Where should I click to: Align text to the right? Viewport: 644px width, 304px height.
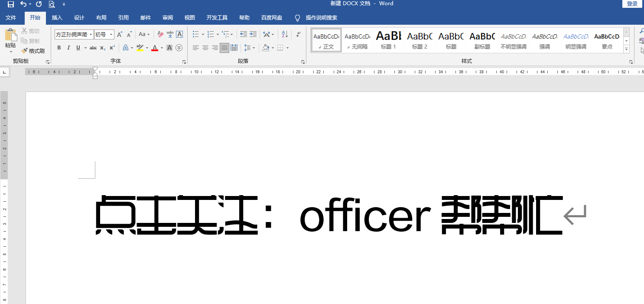coord(215,48)
